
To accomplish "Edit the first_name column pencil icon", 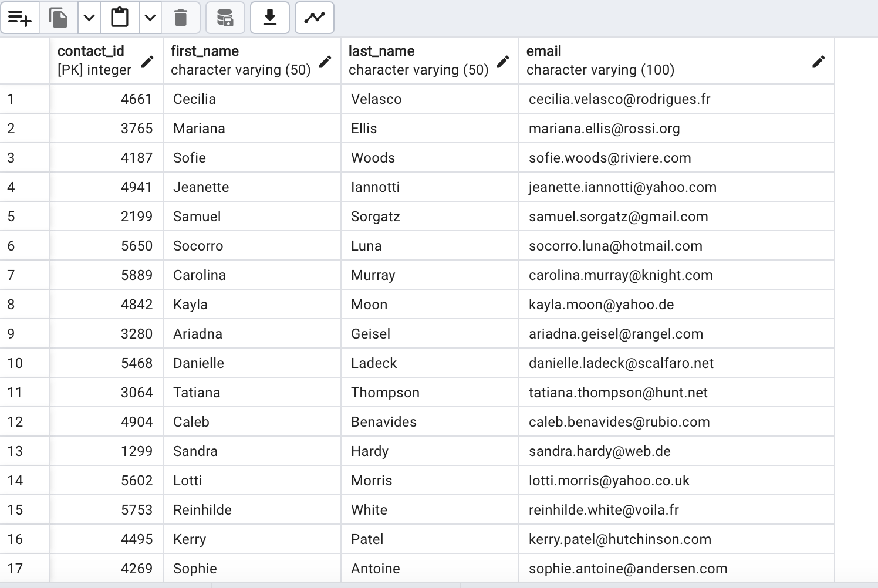I will [325, 61].
